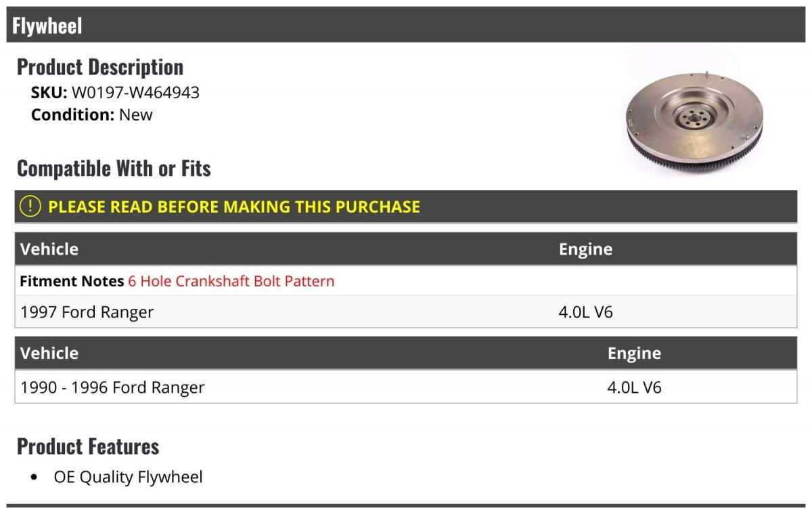
Task: Click the Fitment Notes label
Action: pos(72,281)
